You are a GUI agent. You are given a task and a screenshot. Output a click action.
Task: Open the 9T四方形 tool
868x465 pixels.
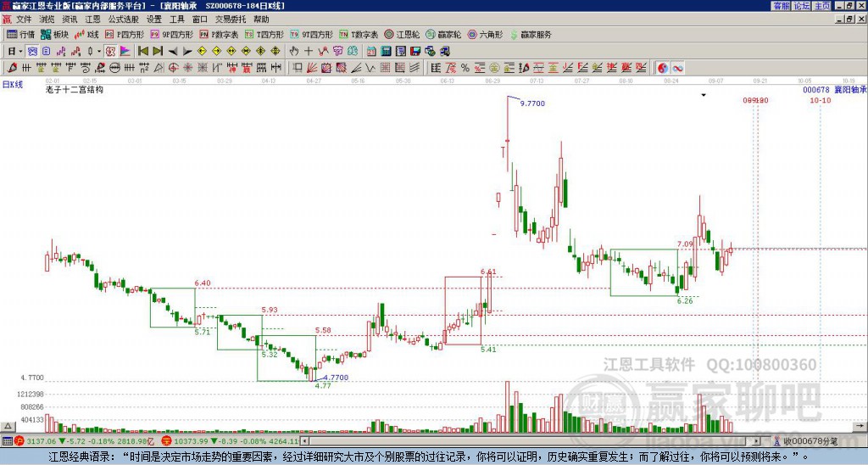[x=312, y=34]
